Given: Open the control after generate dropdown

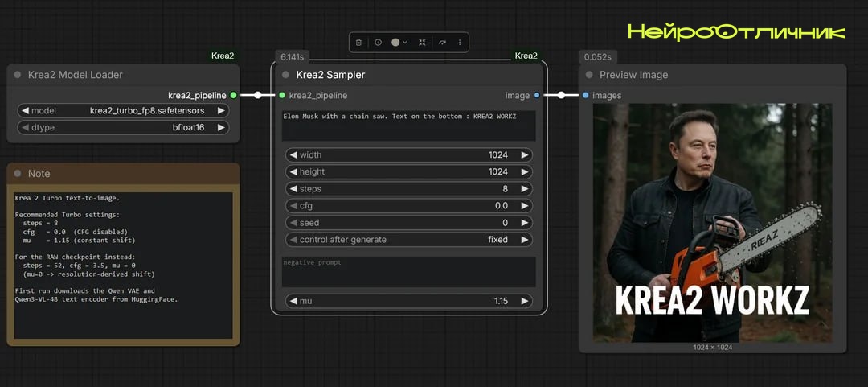Looking at the screenshot, I should click(408, 240).
